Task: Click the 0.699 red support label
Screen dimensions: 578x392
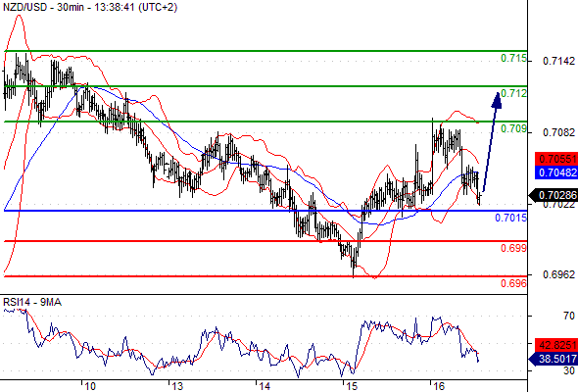Action: pos(513,248)
